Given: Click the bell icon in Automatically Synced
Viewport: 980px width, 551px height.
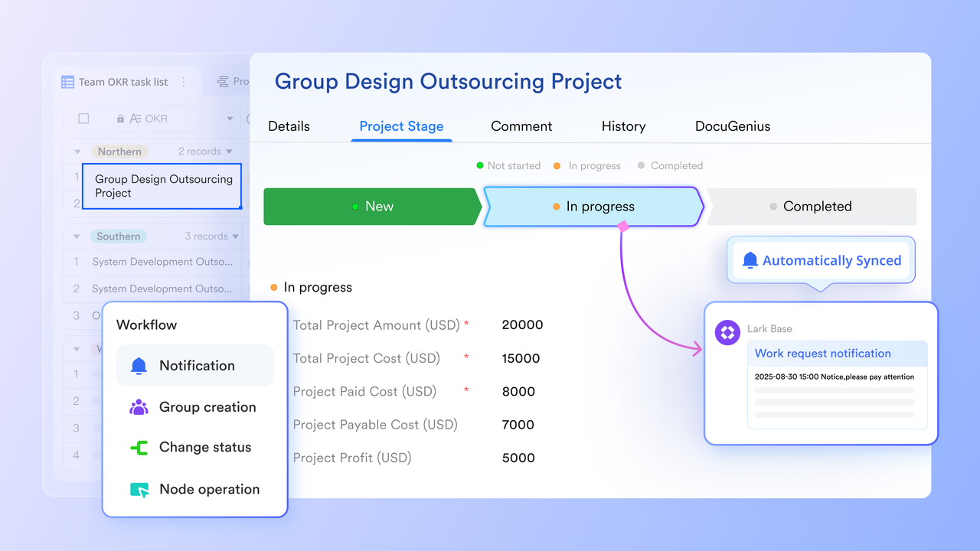Looking at the screenshot, I should coord(750,260).
